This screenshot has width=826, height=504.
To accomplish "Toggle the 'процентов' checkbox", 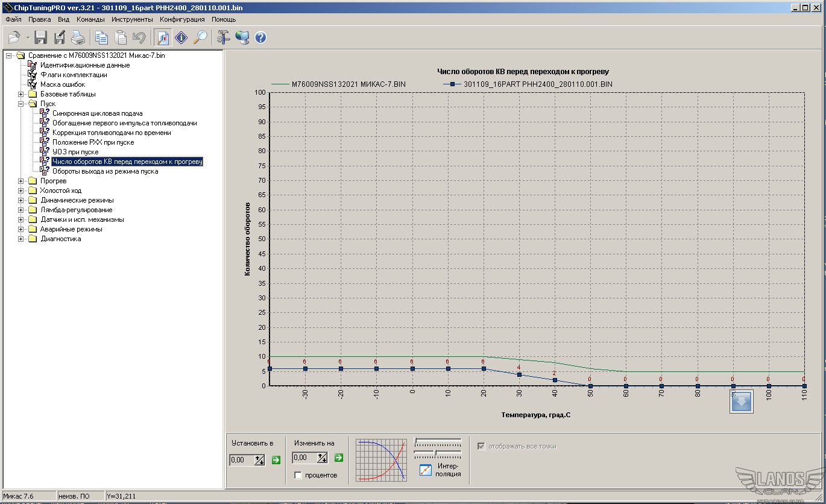I will 298,475.
